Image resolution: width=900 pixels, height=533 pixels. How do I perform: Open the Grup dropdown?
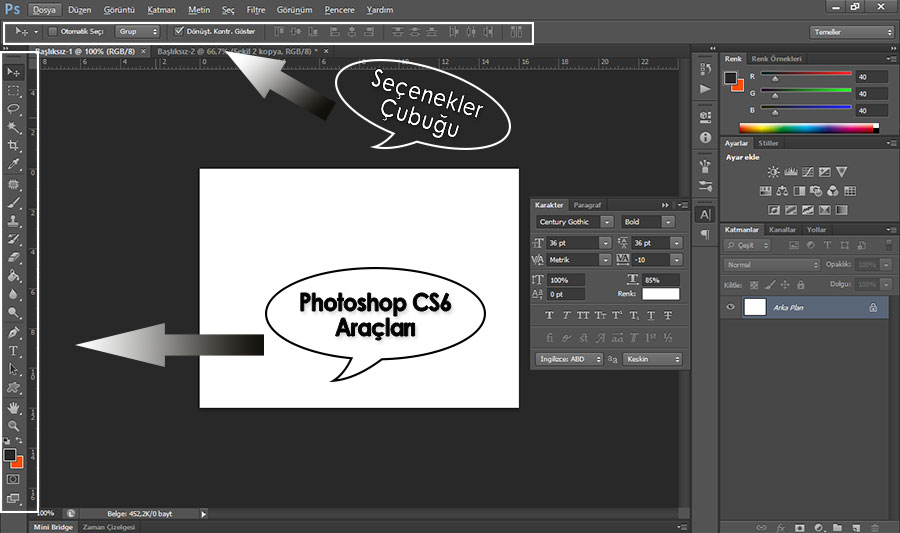[137, 32]
